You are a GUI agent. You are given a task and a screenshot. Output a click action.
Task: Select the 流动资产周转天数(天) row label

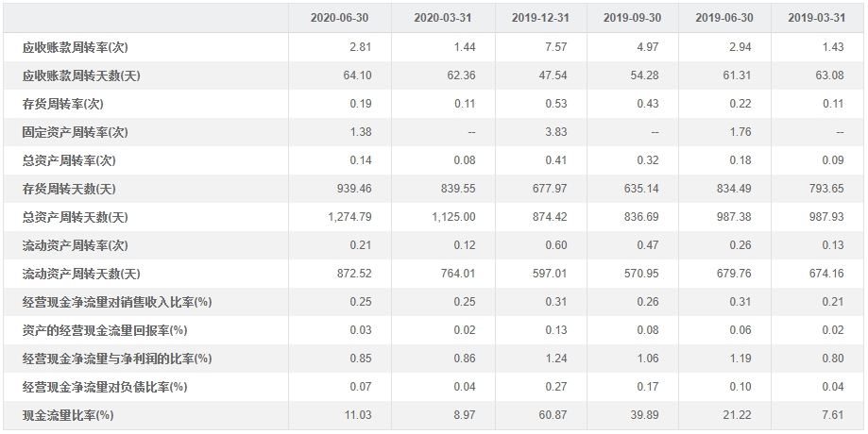(80, 274)
